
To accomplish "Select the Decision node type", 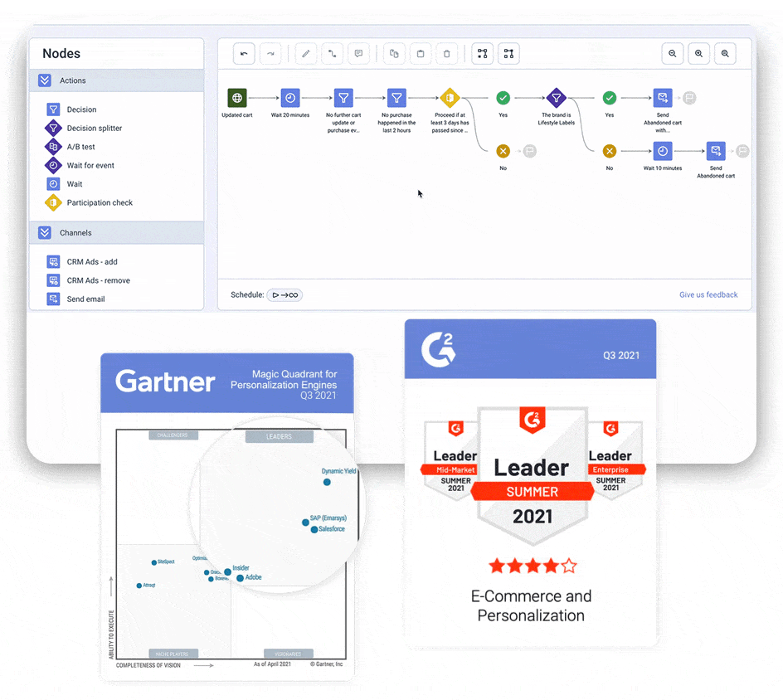I will coord(71,109).
